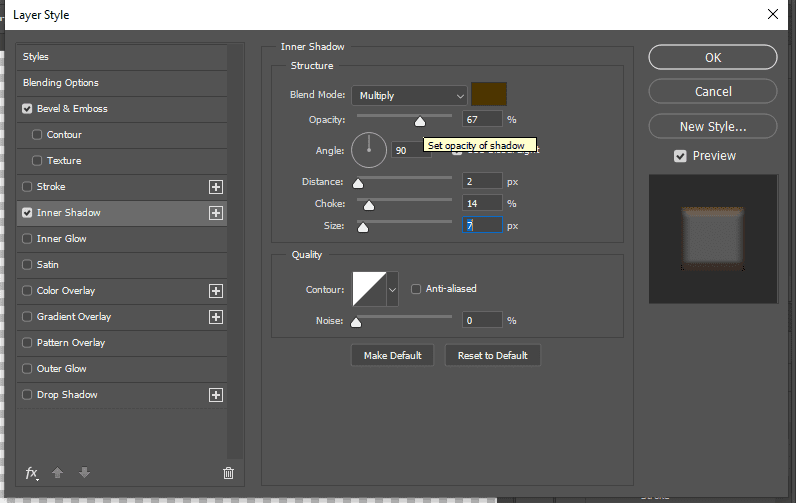The height and width of the screenshot is (503, 796).
Task: Enable the Outer Glow checkbox
Action: 27,368
